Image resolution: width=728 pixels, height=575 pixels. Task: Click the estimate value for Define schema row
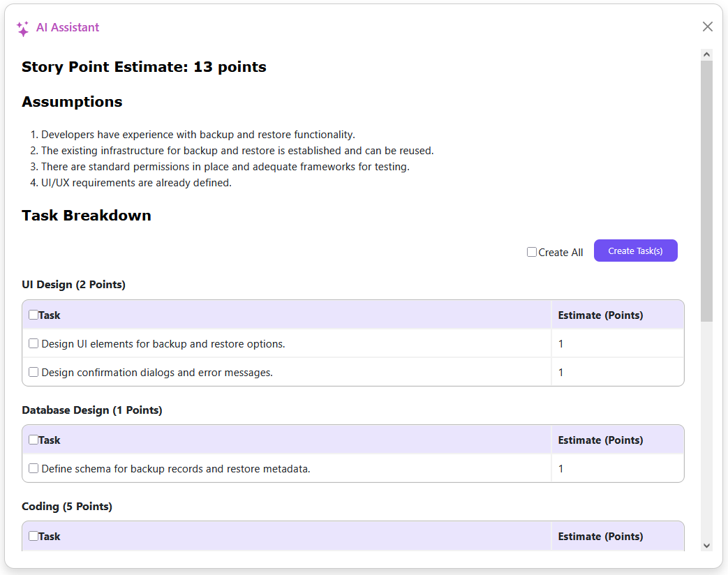click(x=561, y=469)
